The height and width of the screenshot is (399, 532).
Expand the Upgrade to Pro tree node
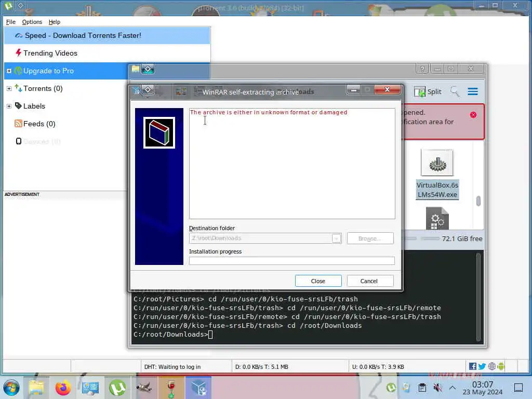(9, 71)
